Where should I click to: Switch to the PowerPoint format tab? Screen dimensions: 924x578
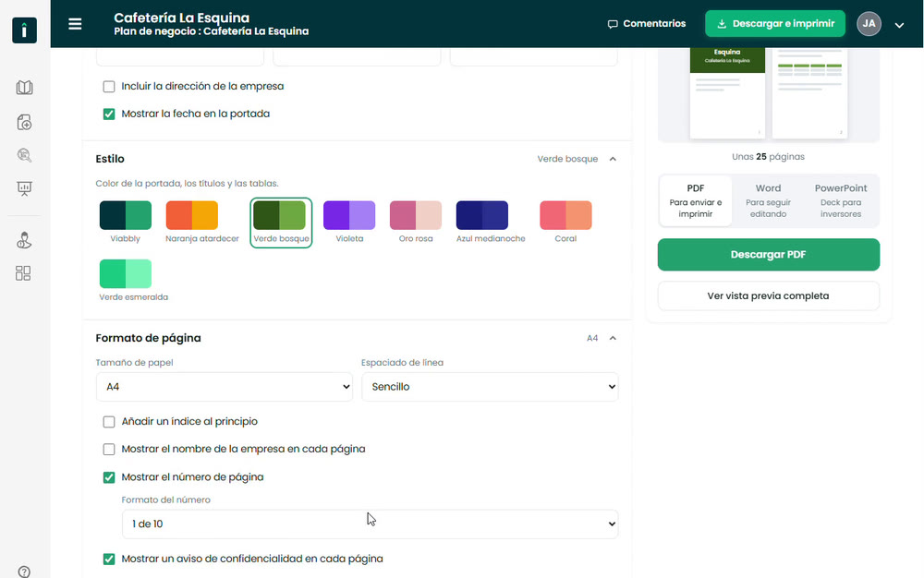click(x=840, y=200)
